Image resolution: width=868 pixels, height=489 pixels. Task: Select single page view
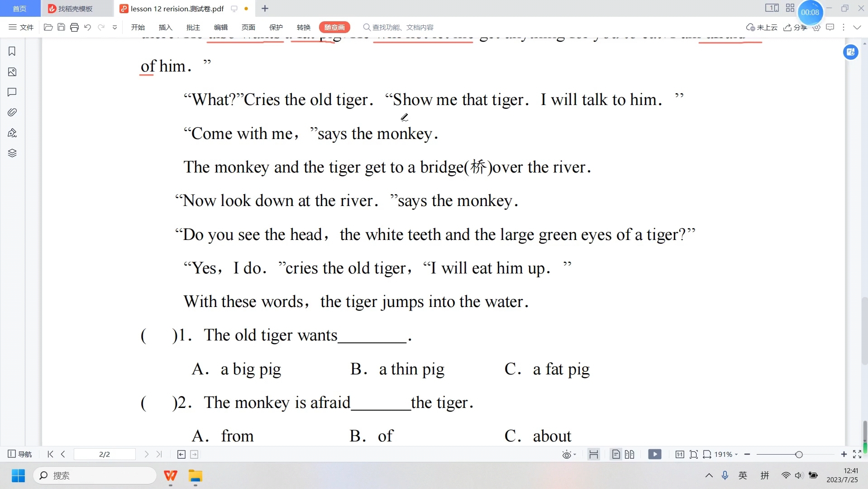pos(616,454)
